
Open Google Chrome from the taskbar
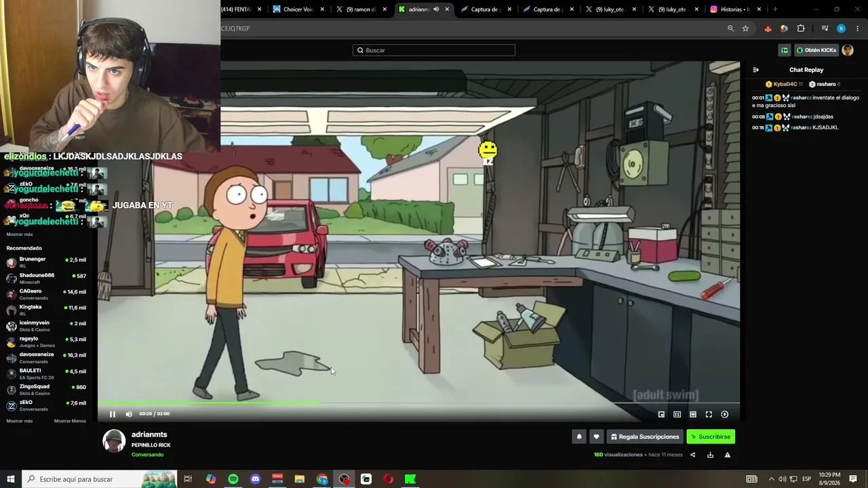click(322, 479)
